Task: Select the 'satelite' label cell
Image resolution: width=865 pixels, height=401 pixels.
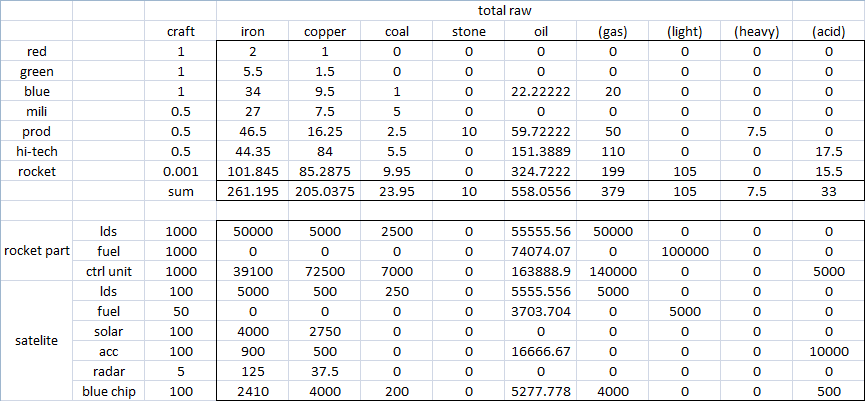Action: click(x=36, y=341)
